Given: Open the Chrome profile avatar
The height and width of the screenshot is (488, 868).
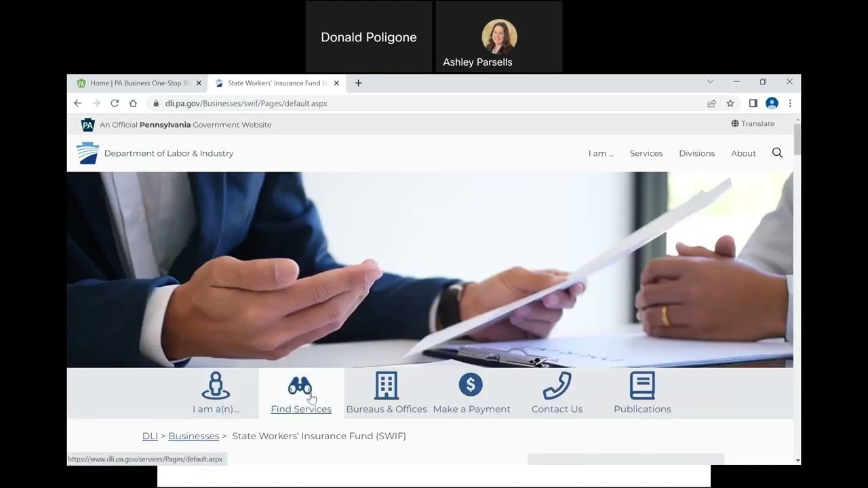Looking at the screenshot, I should point(772,103).
